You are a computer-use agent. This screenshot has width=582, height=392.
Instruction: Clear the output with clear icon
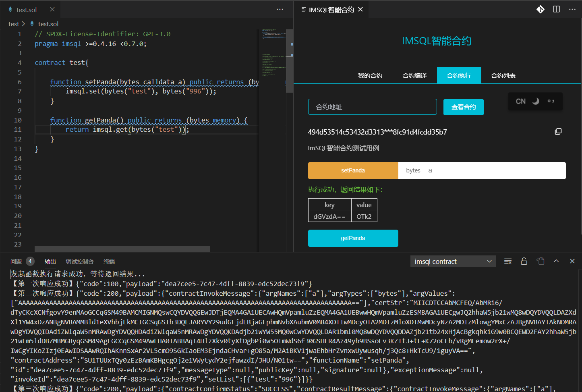pyautogui.click(x=508, y=261)
